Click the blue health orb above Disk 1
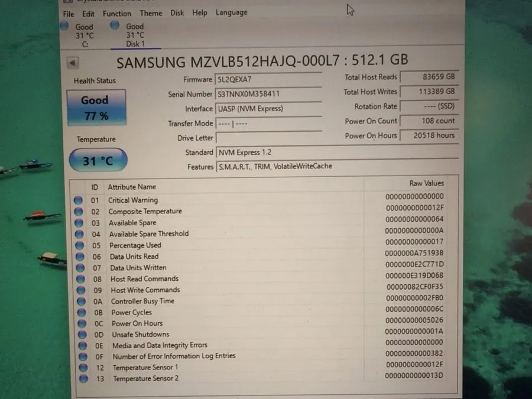This screenshot has width=532, height=399. [x=115, y=25]
